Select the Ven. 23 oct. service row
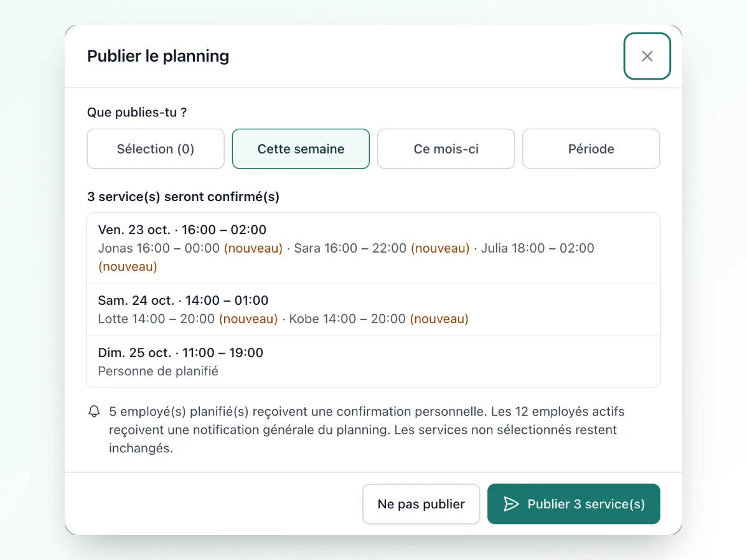The width and height of the screenshot is (747, 560). 374,248
